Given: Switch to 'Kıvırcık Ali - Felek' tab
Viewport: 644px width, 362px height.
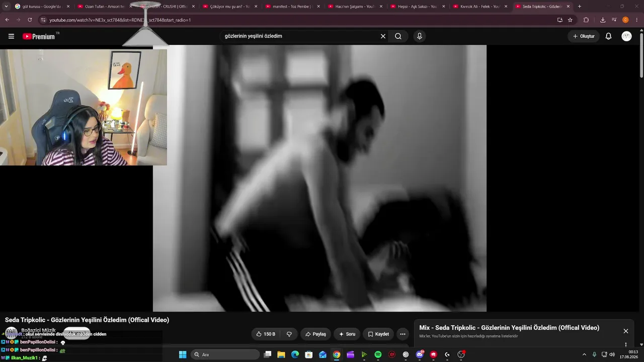Looking at the screenshot, I should tap(480, 7).
